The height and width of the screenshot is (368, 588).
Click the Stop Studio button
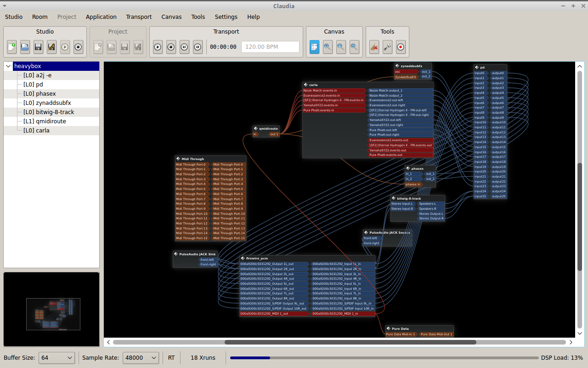pyautogui.click(x=78, y=46)
